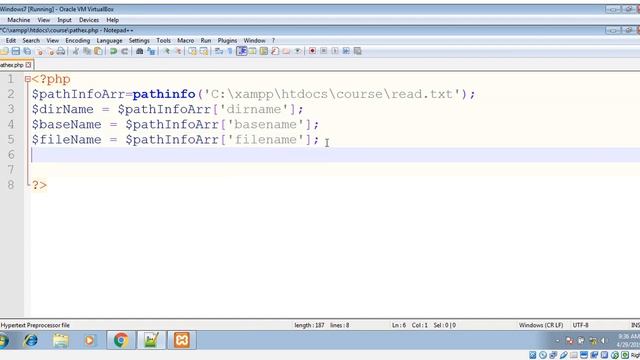640x360 pixels.
Task: Zoom in using the toolbar Zoom In icon
Action: [x=167, y=51]
